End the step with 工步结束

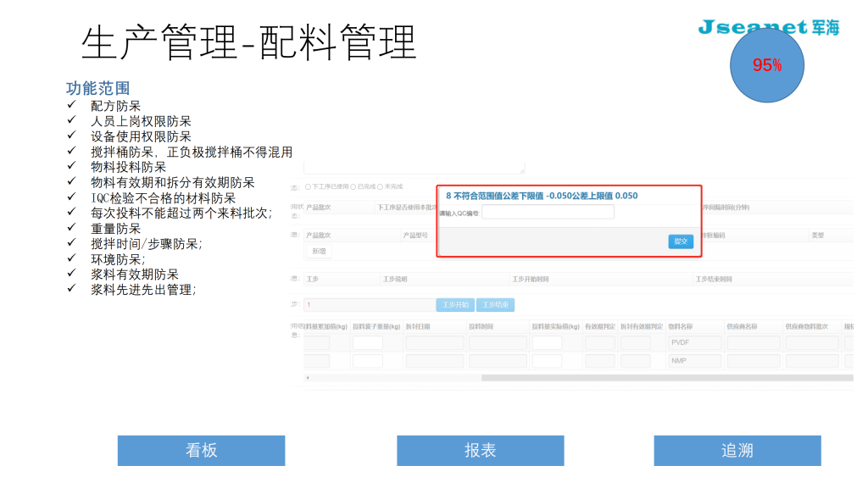tap(495, 305)
